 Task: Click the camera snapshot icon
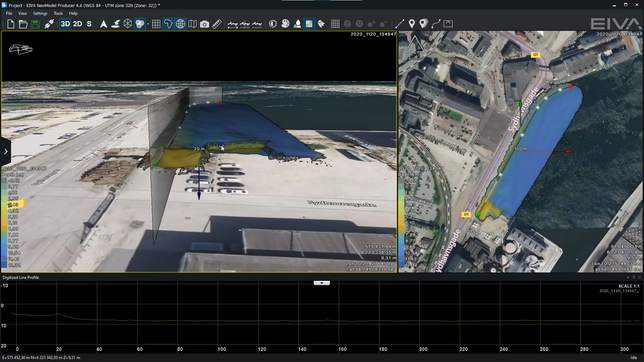[x=204, y=24]
